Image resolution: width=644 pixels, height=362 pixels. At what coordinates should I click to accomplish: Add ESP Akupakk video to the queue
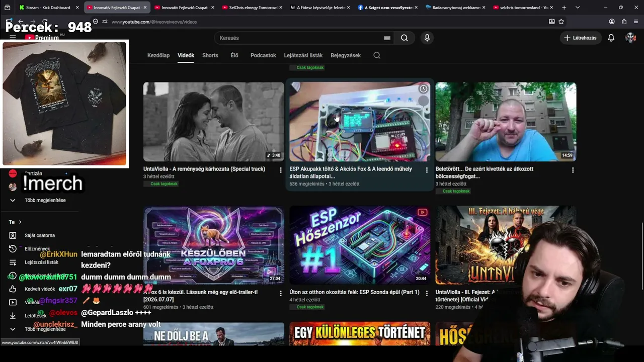coord(424,101)
